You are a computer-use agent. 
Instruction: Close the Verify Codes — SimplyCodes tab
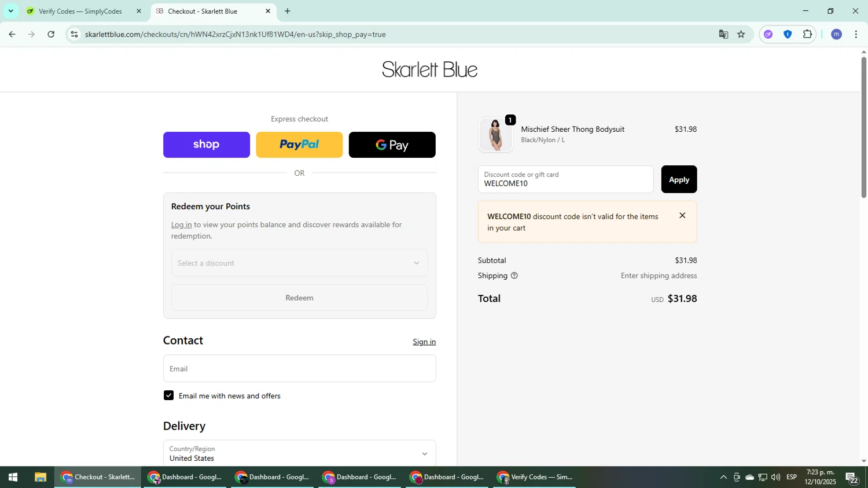click(x=138, y=11)
